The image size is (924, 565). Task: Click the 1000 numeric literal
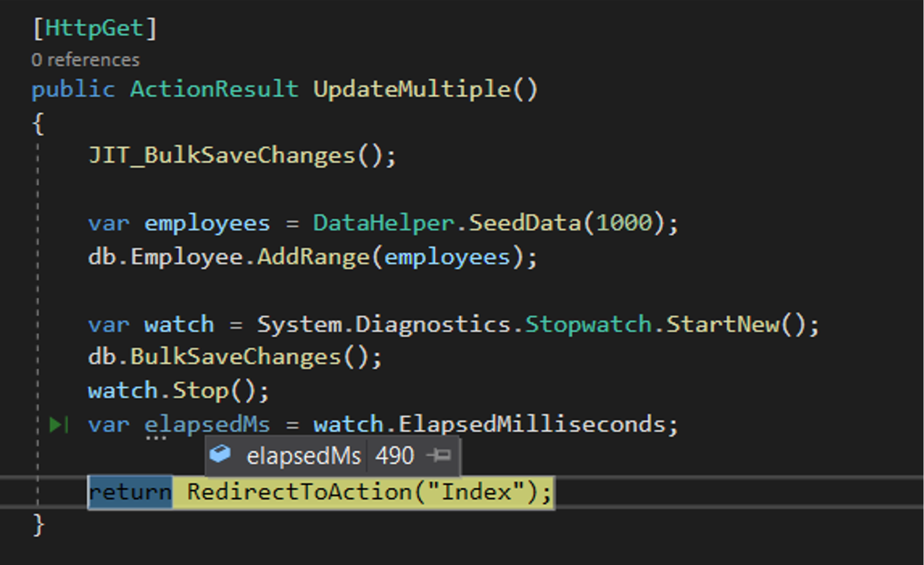tap(624, 223)
